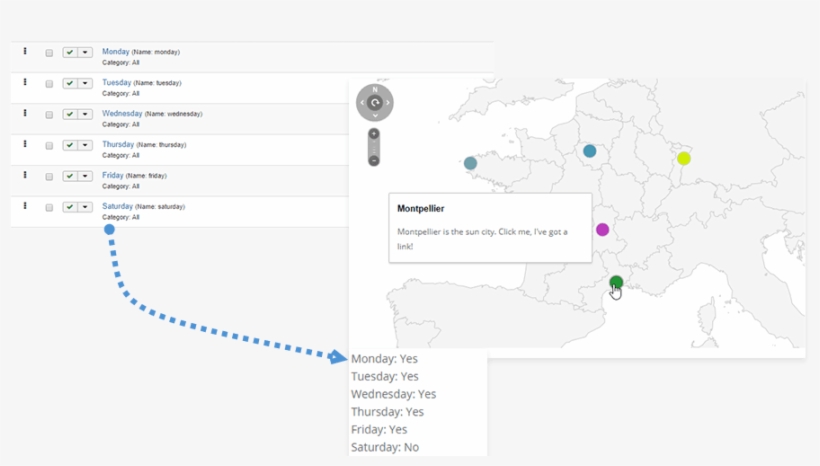Pan the map left with compass arrow

click(362, 102)
